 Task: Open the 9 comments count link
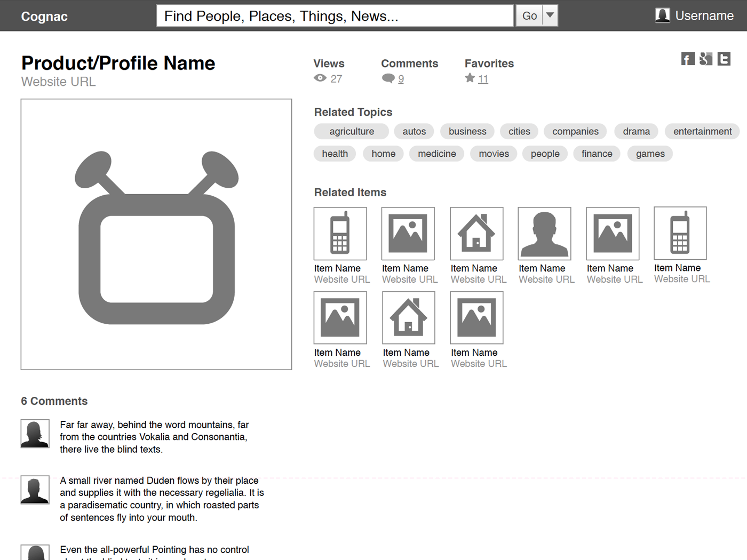click(401, 79)
